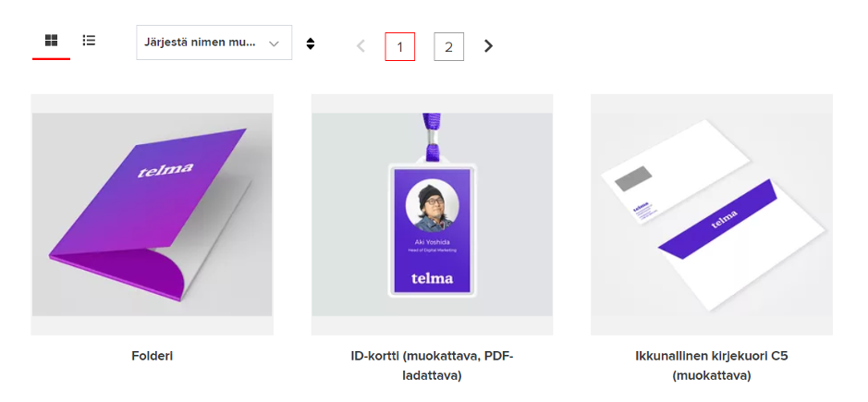Click the purple lanyard above the ID badge
Image resolution: width=868 pixels, height=402 pixels.
[432, 134]
